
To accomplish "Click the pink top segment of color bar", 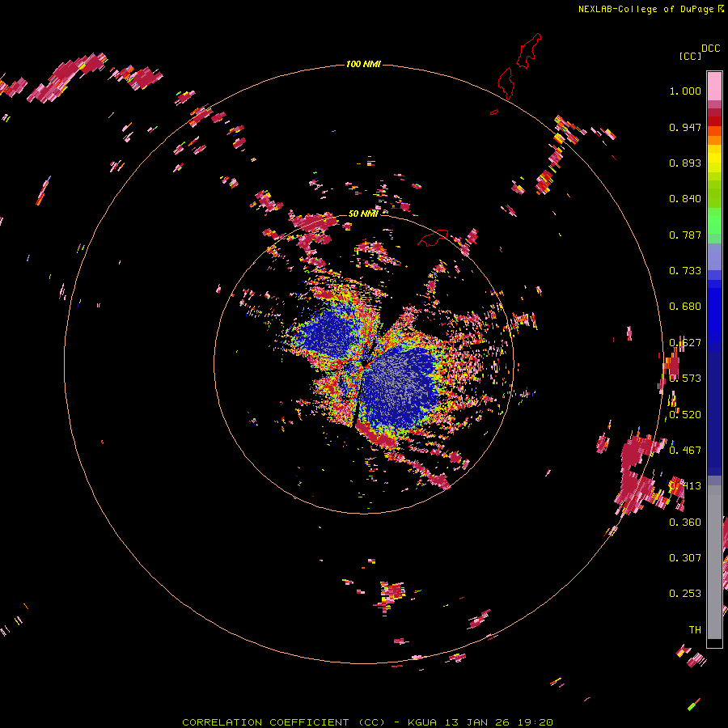I will [x=714, y=86].
